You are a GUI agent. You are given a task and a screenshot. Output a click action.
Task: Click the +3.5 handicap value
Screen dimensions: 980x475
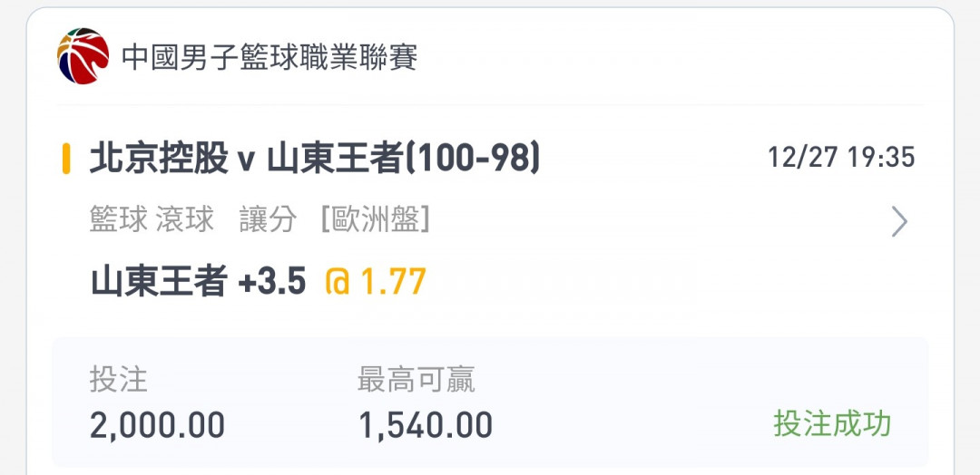272,282
